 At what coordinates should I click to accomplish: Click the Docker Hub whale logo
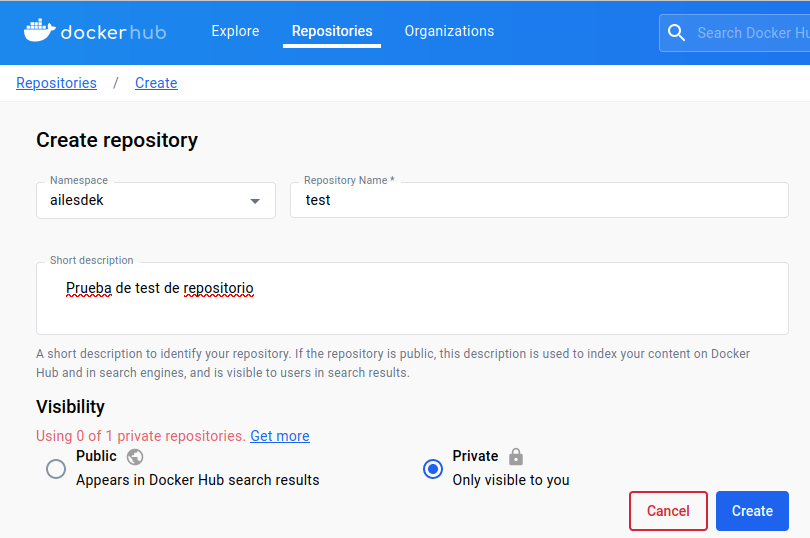coord(40,31)
